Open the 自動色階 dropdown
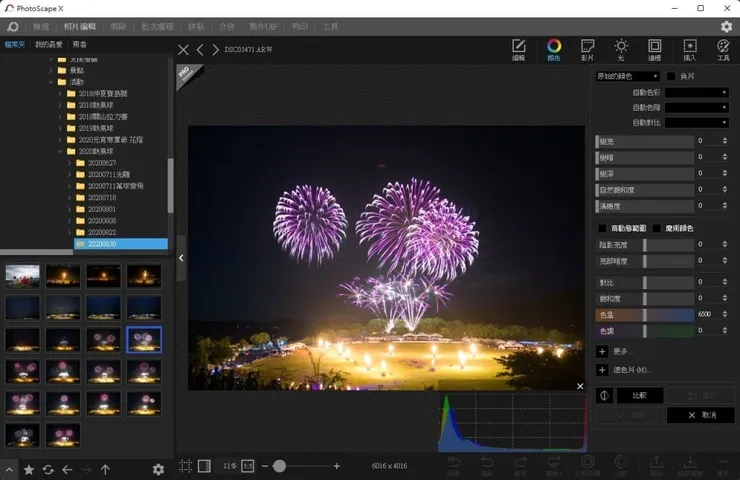 (x=697, y=107)
